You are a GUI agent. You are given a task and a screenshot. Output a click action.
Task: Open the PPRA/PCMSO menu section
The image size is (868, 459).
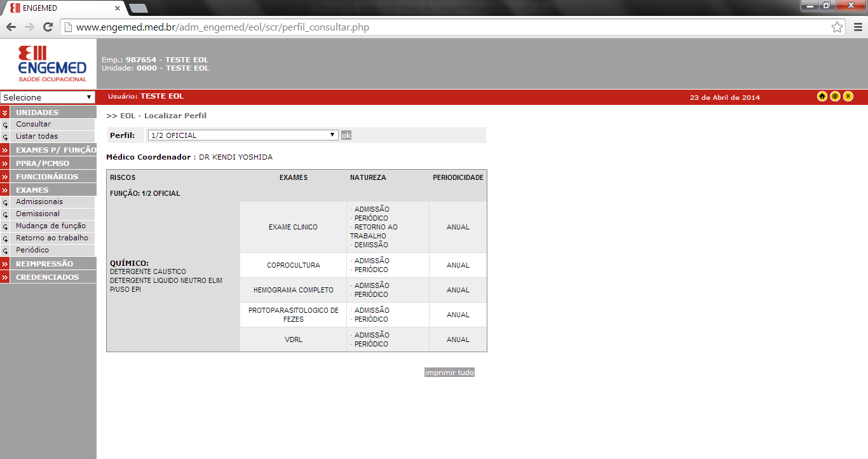point(43,163)
